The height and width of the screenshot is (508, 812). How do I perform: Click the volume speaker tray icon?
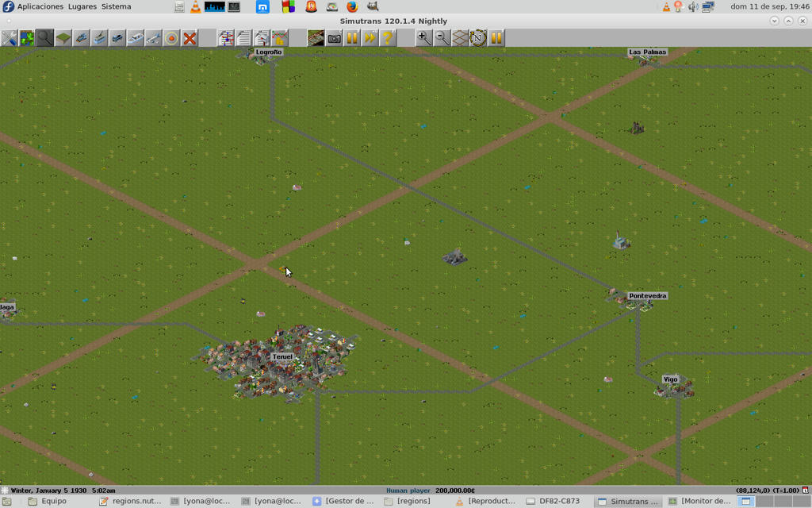pos(693,6)
